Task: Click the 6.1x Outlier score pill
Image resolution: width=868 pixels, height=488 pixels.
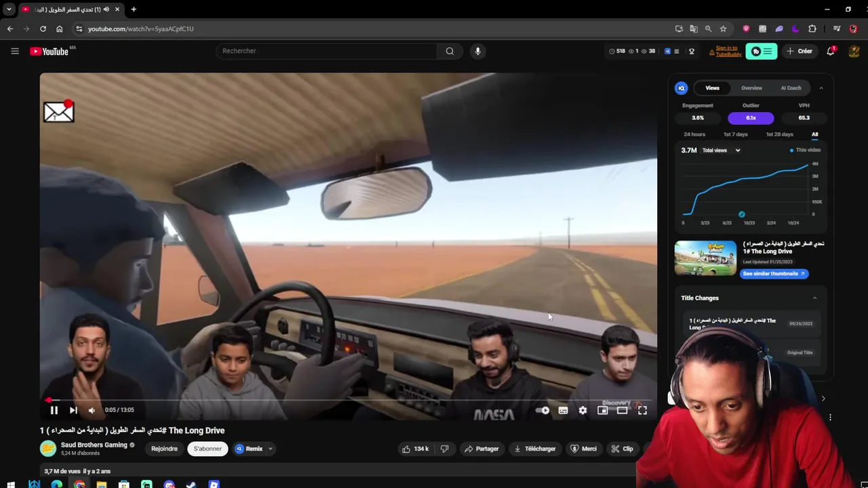Action: [x=751, y=118]
